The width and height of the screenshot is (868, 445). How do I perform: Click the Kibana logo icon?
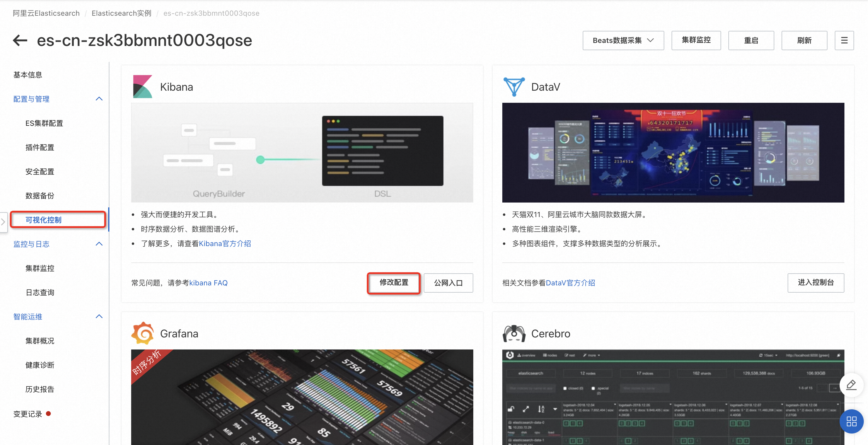pyautogui.click(x=143, y=87)
